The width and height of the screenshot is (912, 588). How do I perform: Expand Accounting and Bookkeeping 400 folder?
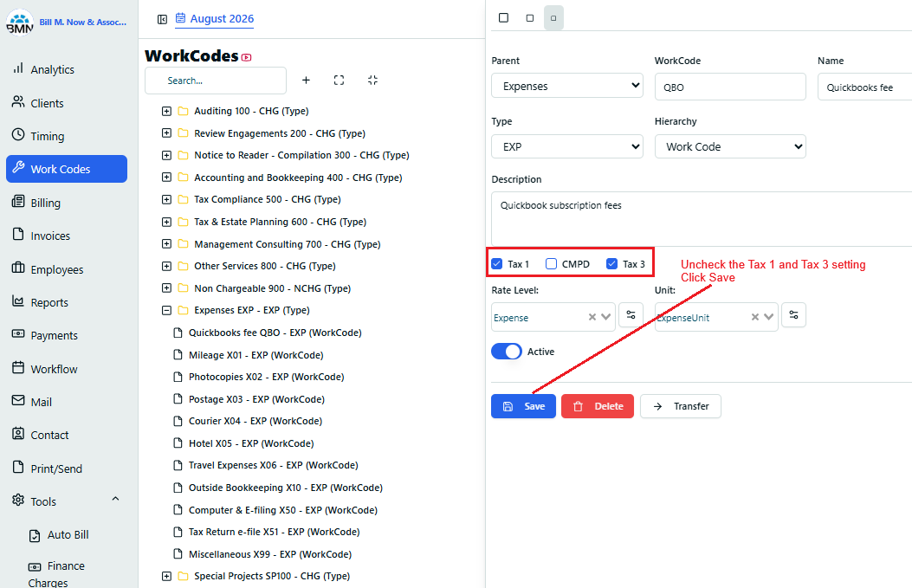166,178
